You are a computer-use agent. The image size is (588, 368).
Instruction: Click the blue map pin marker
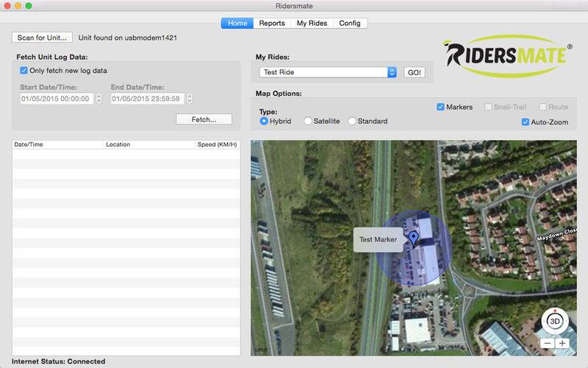click(x=413, y=238)
